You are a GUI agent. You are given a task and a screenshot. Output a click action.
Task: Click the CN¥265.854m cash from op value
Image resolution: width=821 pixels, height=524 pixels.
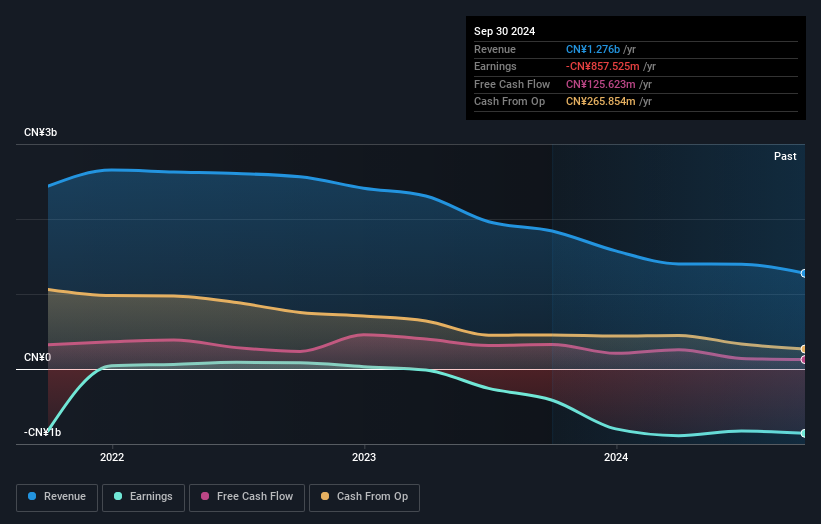601,102
